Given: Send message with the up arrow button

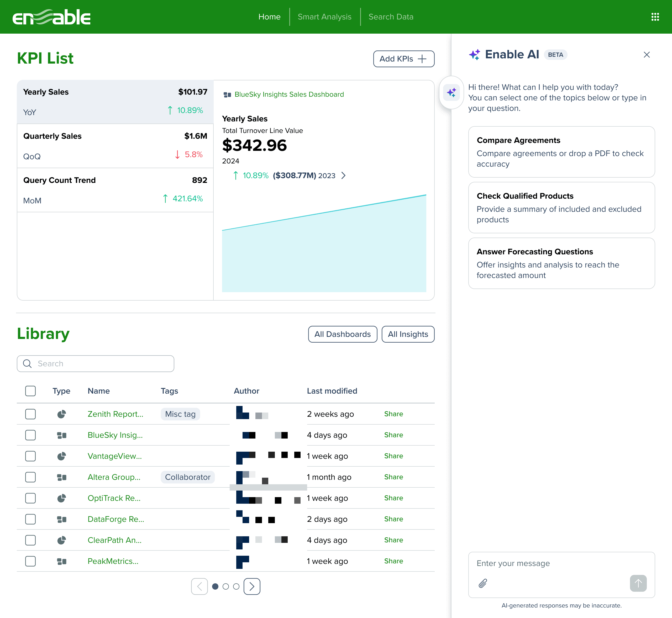Looking at the screenshot, I should click(638, 583).
